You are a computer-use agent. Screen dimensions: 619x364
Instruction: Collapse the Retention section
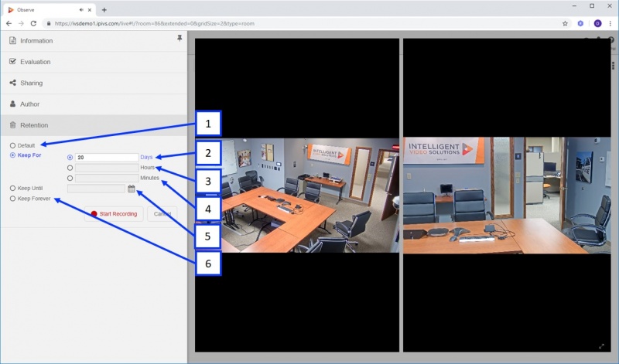coord(94,125)
